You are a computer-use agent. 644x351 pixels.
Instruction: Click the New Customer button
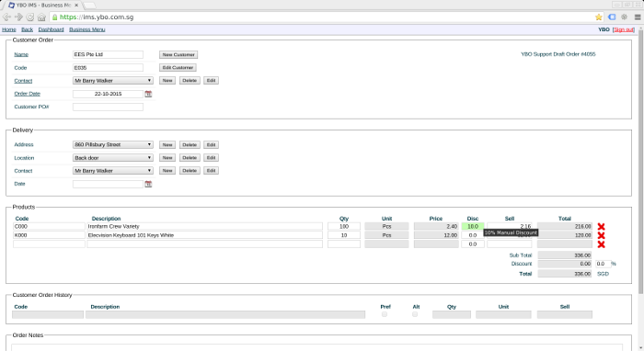click(178, 54)
